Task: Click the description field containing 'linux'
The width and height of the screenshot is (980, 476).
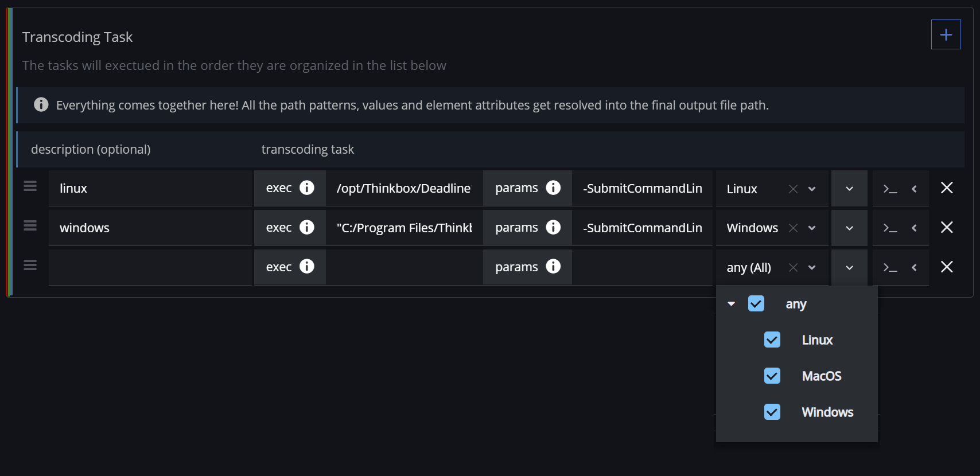Action: pyautogui.click(x=149, y=189)
